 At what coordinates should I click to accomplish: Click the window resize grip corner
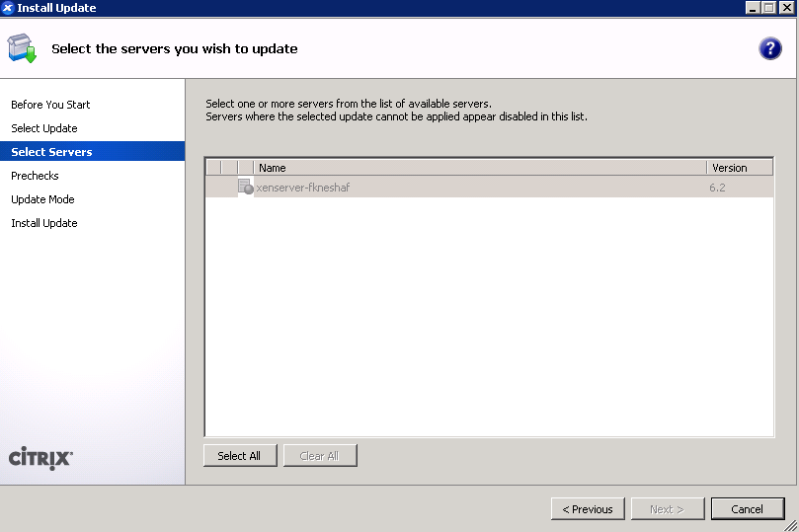point(791,525)
